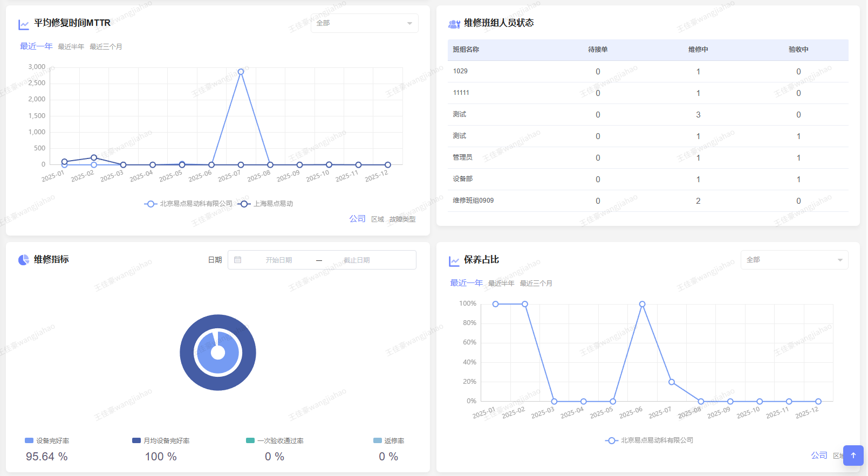Click the 一次验收通过率 legend swatch
Screen dimensions: 868x476
250,440
